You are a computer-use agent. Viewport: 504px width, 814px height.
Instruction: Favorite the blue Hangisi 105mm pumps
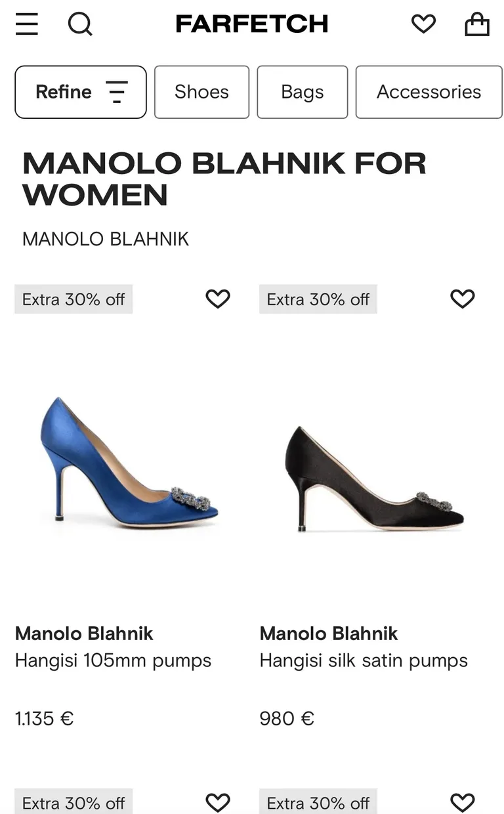218,299
